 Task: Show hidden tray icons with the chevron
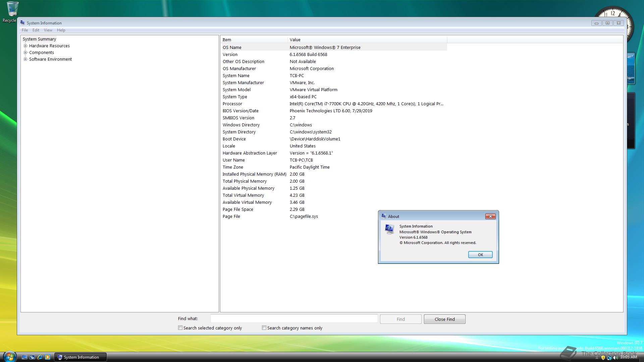pos(597,358)
